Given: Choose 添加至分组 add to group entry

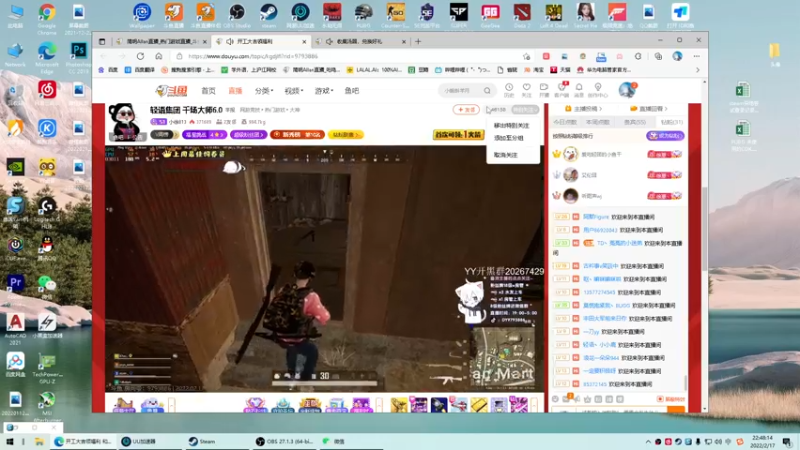Looking at the screenshot, I should 509,138.
